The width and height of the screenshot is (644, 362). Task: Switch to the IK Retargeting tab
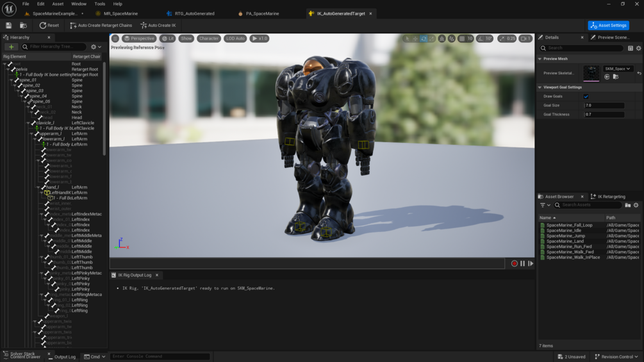coord(608,197)
